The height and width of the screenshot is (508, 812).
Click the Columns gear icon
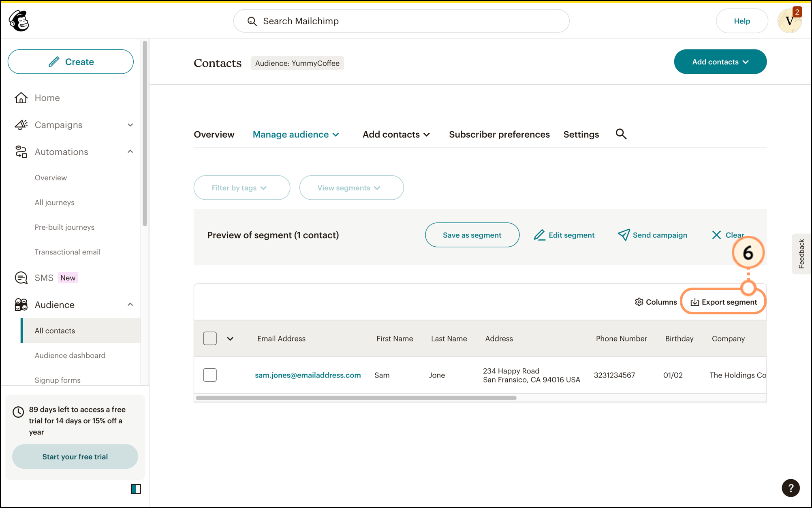click(x=639, y=302)
